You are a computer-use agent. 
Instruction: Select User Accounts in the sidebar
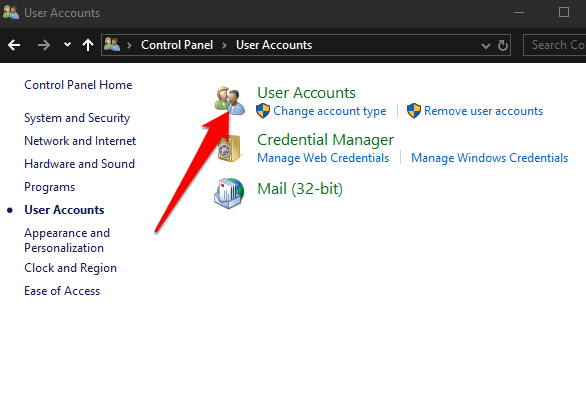(x=64, y=210)
